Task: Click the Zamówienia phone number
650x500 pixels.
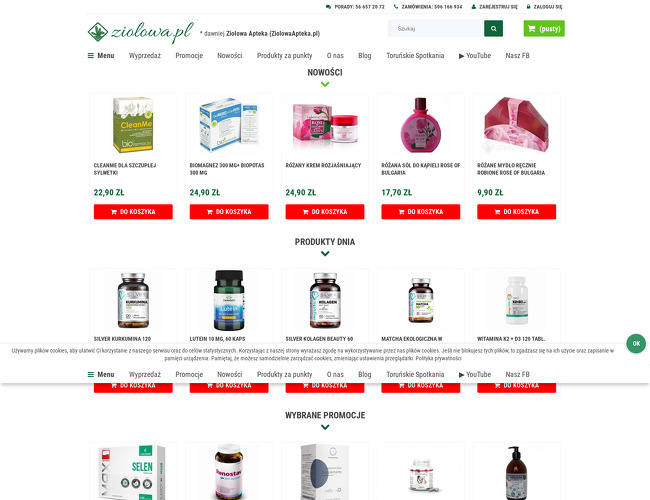Action: [x=428, y=7]
